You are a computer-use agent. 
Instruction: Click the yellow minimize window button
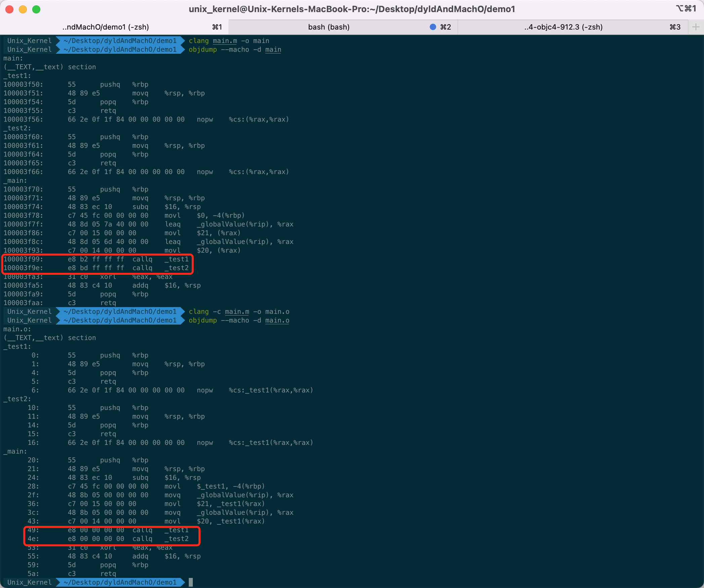[x=23, y=9]
